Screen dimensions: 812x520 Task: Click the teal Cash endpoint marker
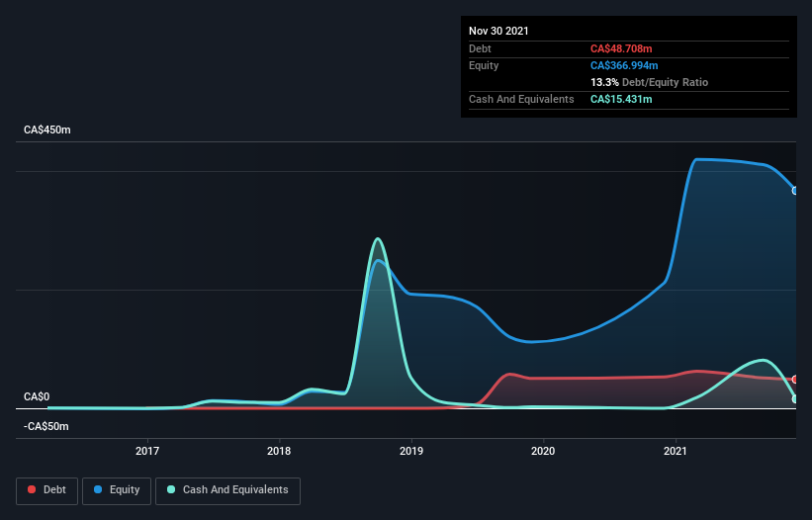(795, 399)
